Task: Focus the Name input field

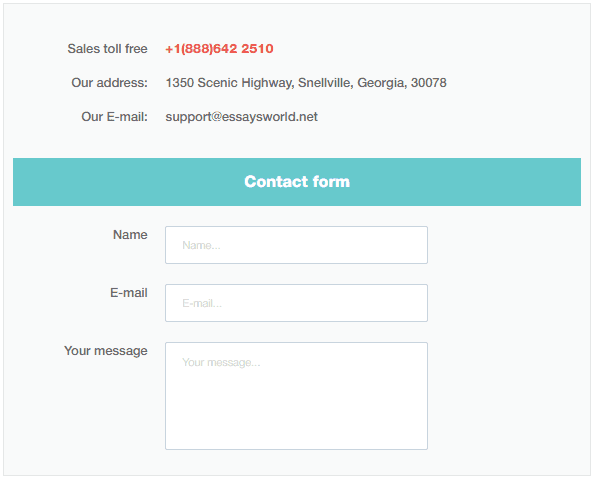Action: click(296, 245)
